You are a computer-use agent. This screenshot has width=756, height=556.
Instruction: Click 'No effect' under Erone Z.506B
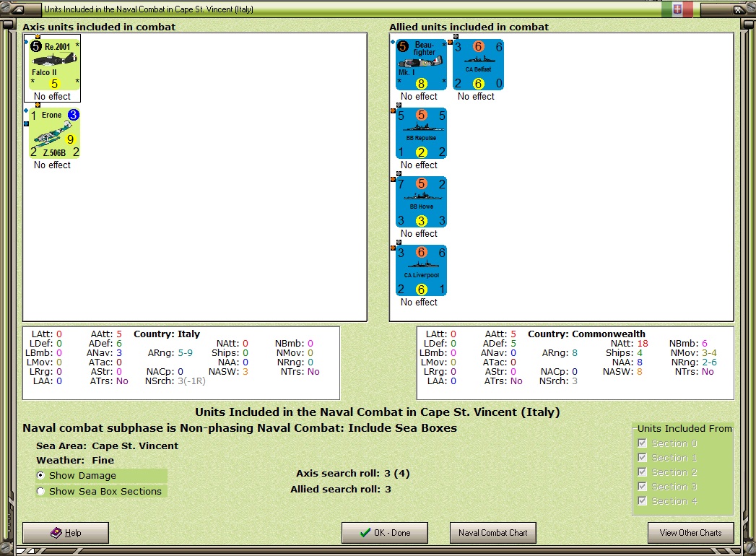[52, 165]
